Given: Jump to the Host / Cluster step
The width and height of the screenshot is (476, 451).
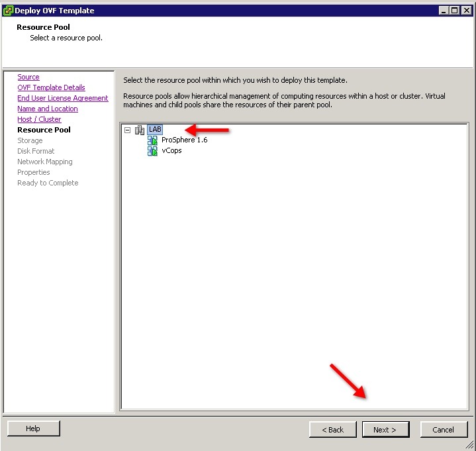Looking at the screenshot, I should click(x=39, y=120).
